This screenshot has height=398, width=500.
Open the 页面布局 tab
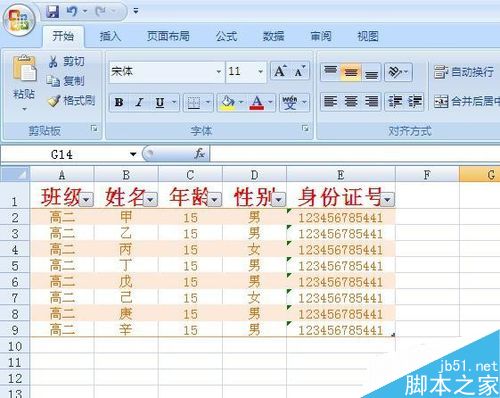point(168,36)
